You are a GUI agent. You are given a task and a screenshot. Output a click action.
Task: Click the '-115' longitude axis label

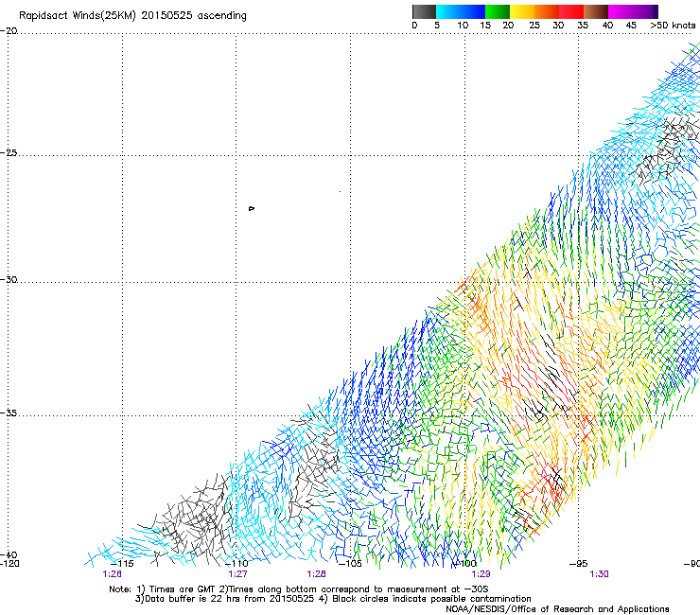[122, 564]
